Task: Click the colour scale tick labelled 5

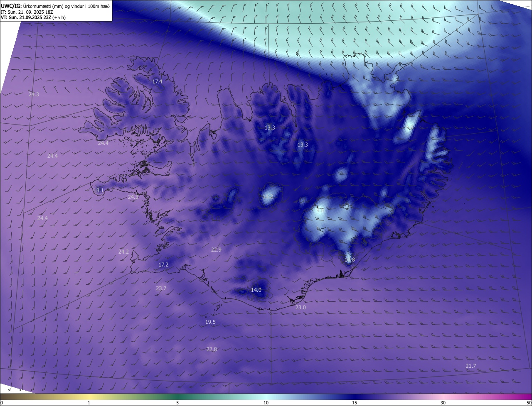Action: point(177,403)
